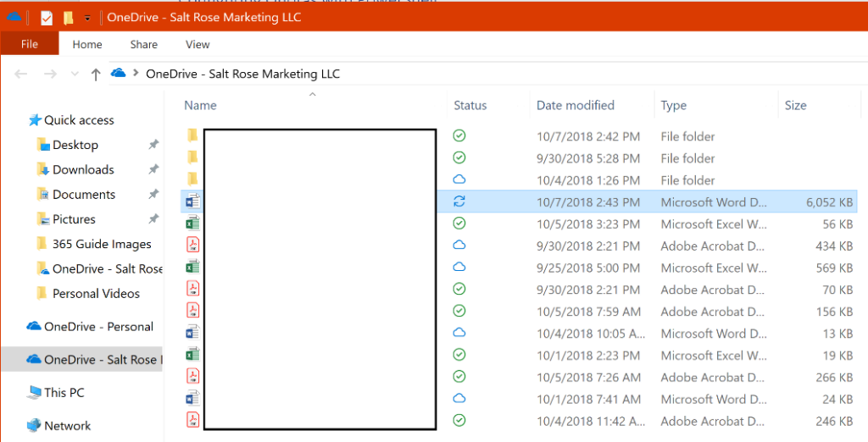Click folder icon of 10/4/2018 1:26 PM row
The height and width of the screenshot is (442, 868).
pos(192,180)
